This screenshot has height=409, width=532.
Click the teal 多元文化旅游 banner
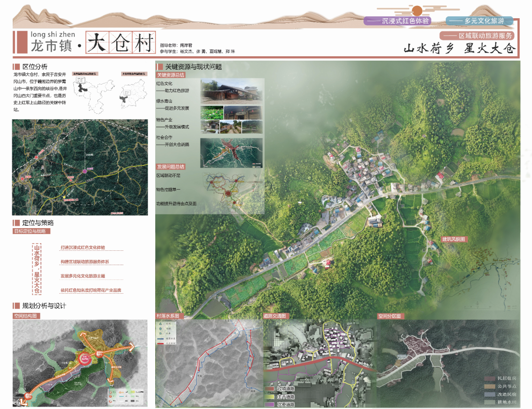pyautogui.click(x=480, y=21)
